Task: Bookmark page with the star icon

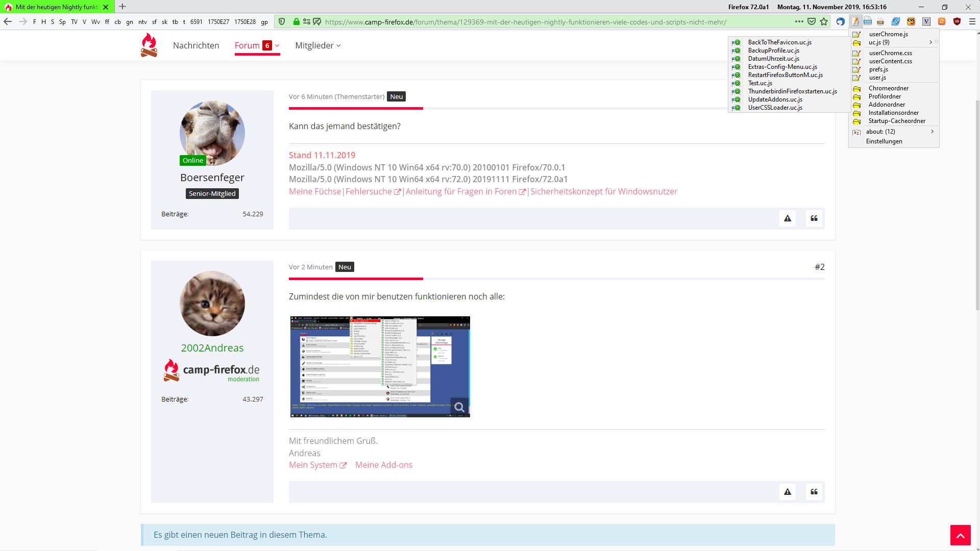Action: click(824, 21)
